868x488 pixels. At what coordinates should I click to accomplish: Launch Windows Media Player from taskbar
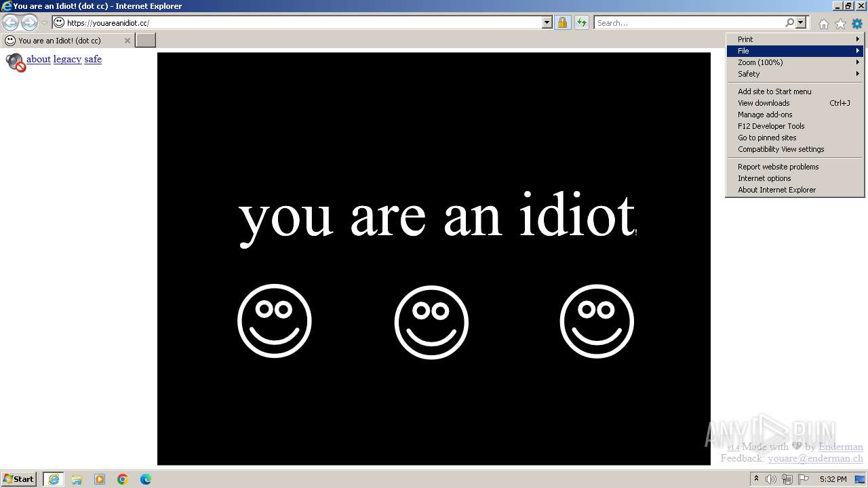point(100,479)
